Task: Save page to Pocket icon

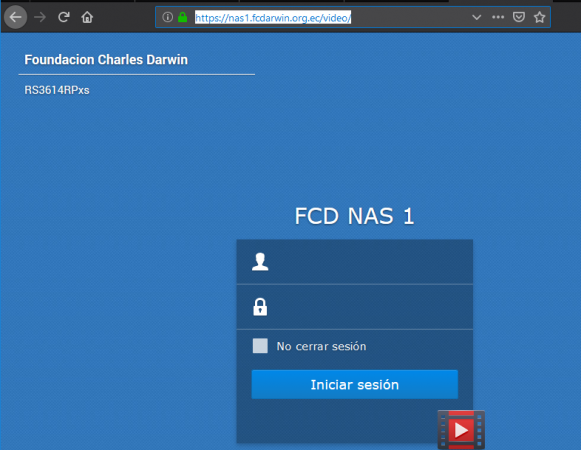Action: coord(518,17)
